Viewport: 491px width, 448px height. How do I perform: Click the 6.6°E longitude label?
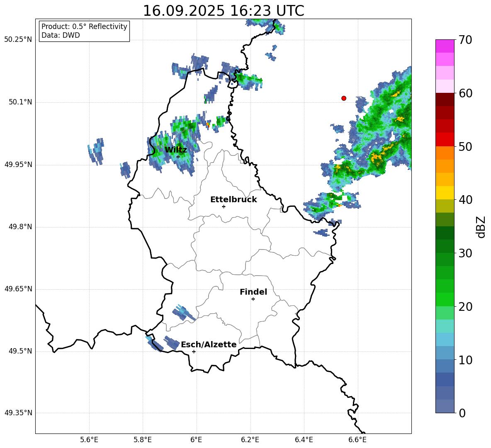click(x=357, y=440)
